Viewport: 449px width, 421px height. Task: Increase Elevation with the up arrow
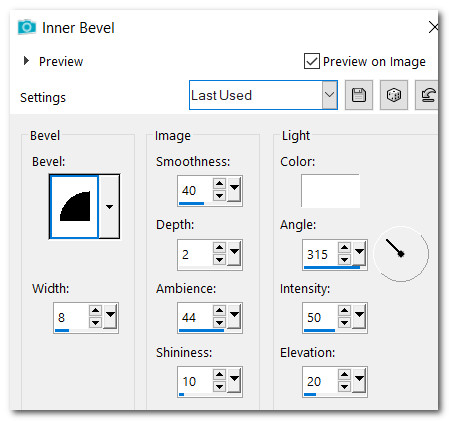pyautogui.click(x=344, y=375)
